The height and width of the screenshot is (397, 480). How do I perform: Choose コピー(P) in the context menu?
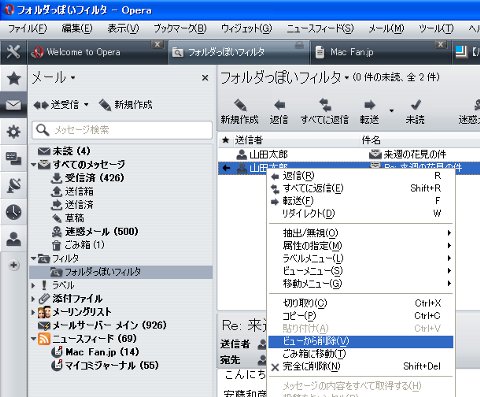pyautogui.click(x=361, y=316)
